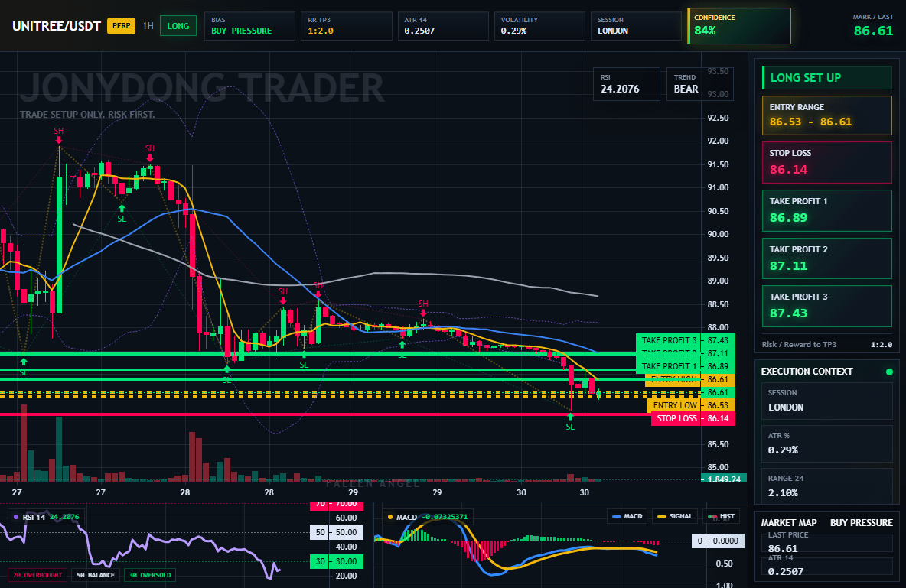Click the EXECUTION CONTEXT heading
The image size is (906, 588).
click(x=807, y=372)
